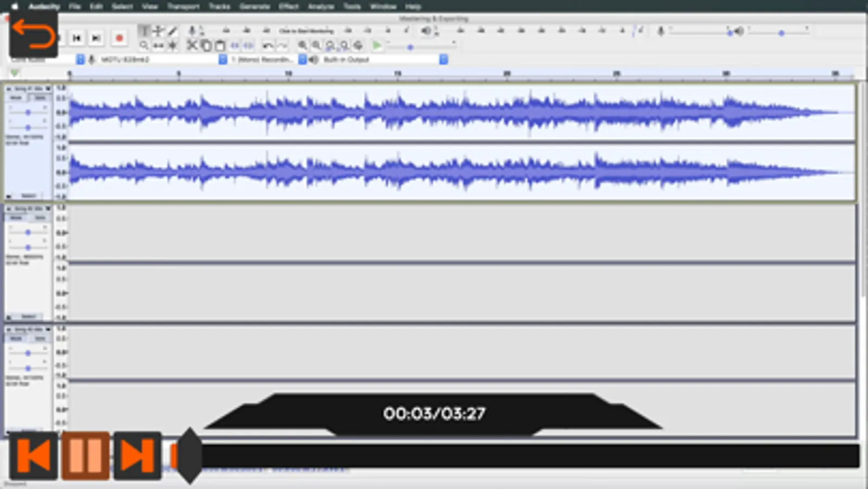The image size is (868, 489).
Task: Collapse the second track with its bottom arrow
Action: coord(9,317)
